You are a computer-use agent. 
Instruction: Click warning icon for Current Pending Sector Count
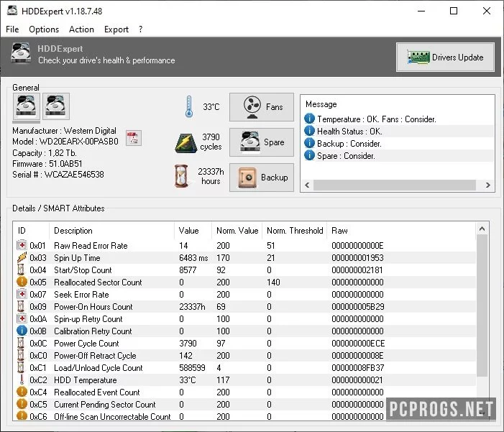coord(22,404)
